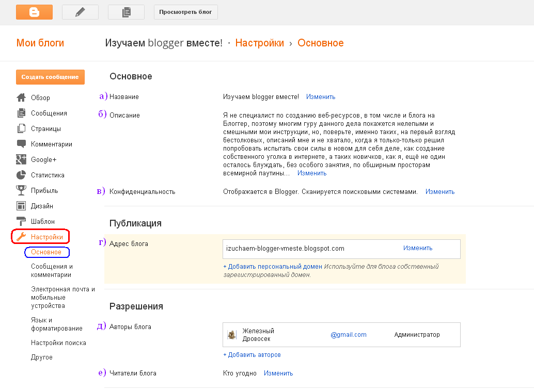
Task: Click the Дизайн layout icon
Action: click(21, 206)
